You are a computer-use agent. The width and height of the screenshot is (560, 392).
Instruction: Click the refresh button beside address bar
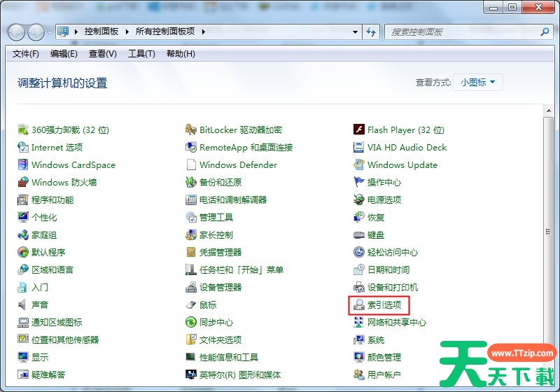(x=371, y=31)
